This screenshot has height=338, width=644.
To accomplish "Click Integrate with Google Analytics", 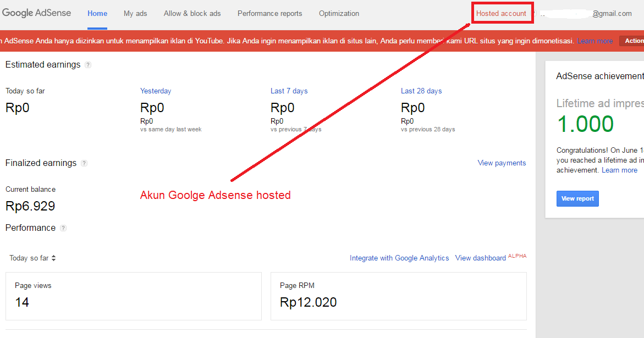I will pos(399,258).
